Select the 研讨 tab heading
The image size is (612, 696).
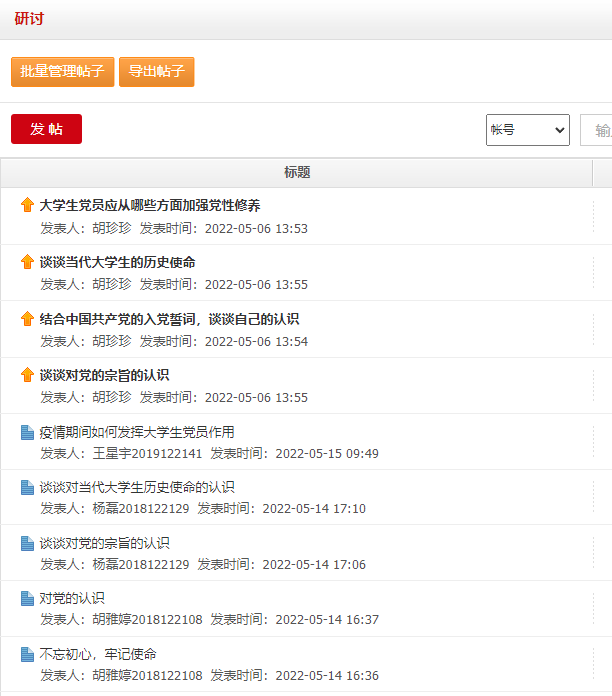[29, 19]
